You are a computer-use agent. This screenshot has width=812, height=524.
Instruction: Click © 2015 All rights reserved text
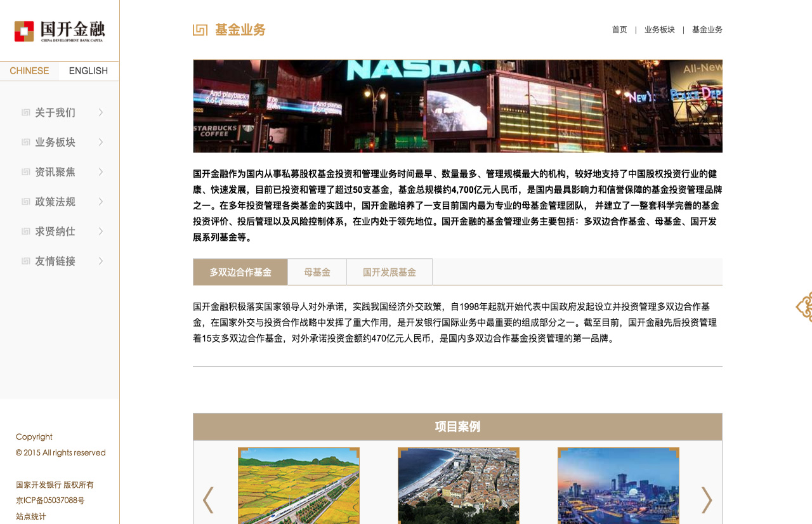coord(61,453)
